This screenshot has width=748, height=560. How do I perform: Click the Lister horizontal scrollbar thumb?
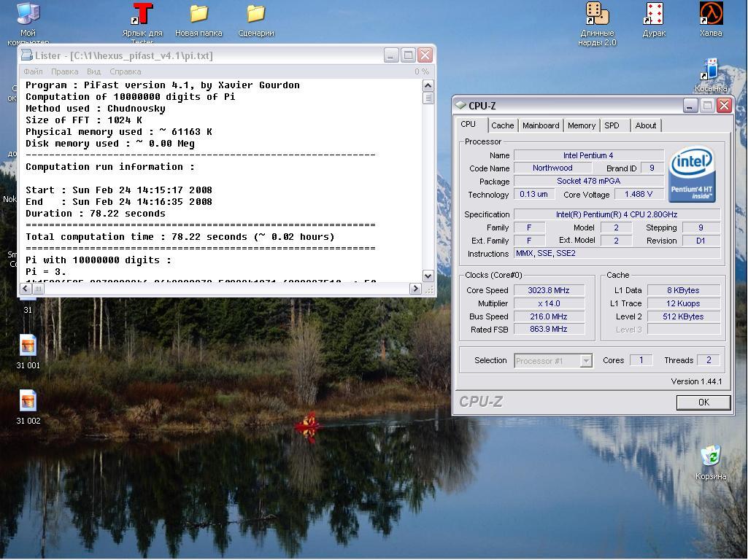(38, 288)
